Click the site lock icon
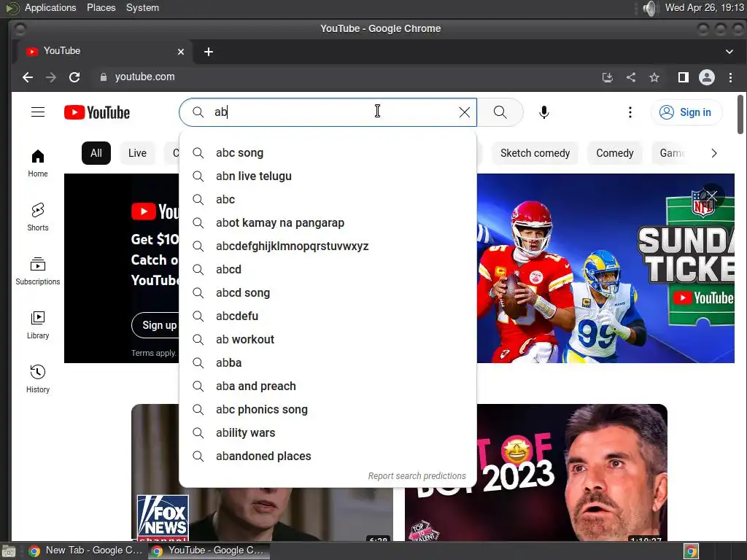Viewport: 747px width, 560px height. point(104,77)
